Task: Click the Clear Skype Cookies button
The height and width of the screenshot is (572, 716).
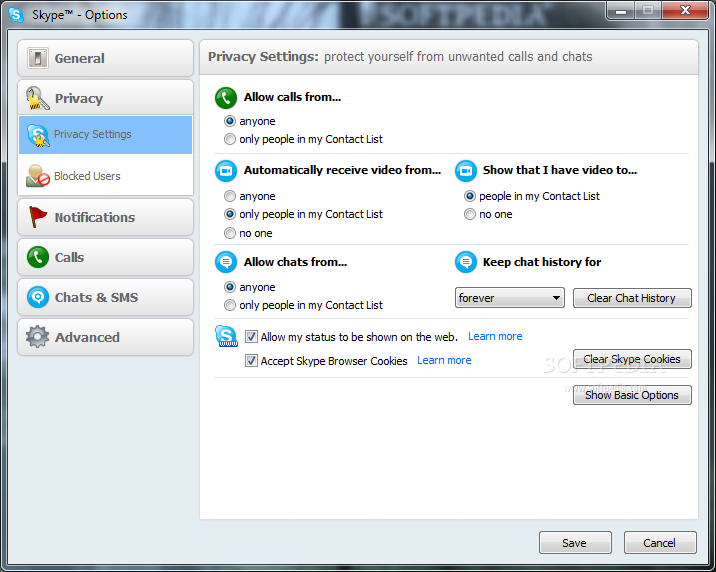Action: coord(632,359)
